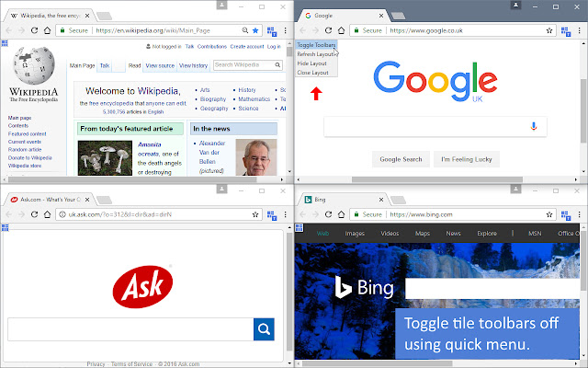Click the Bing window's in-page tile menu icon
Viewport: 588px width, 368px height.
coord(299,227)
